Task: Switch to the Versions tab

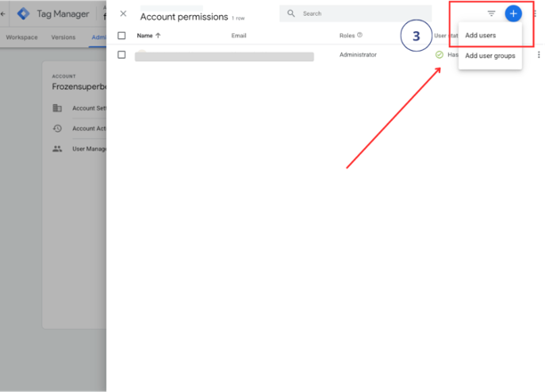Action: [63, 37]
